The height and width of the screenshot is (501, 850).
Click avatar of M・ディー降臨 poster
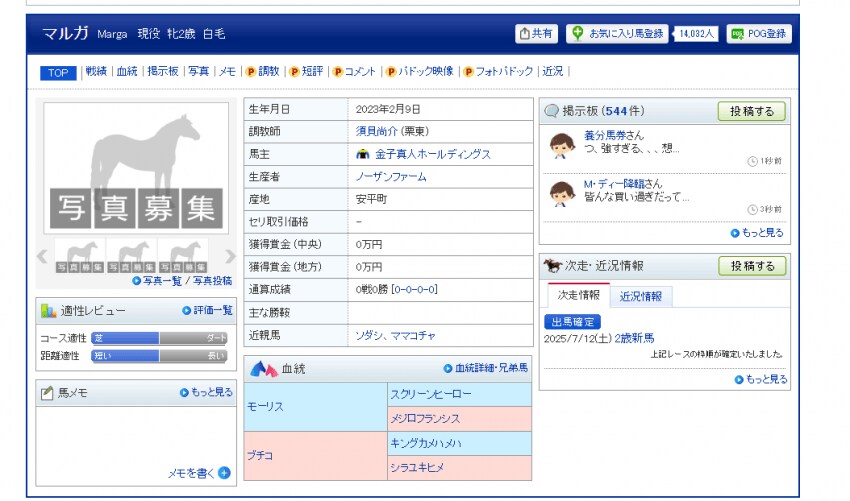562,194
